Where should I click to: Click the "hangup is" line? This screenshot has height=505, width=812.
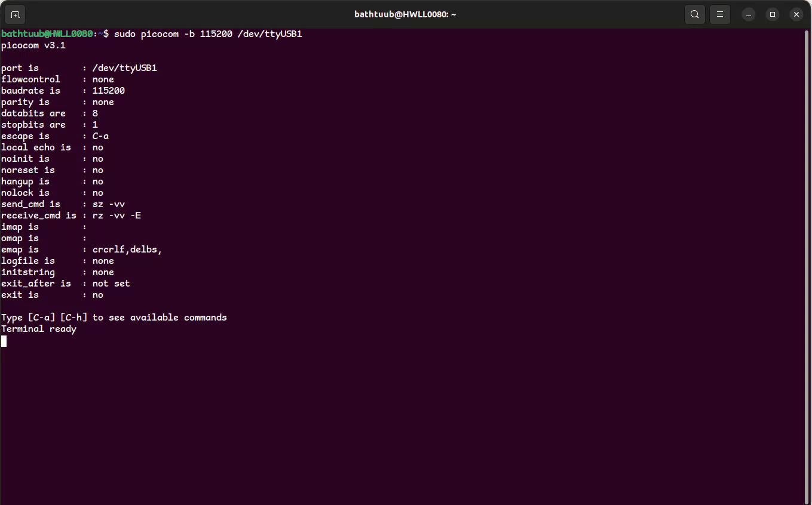[x=53, y=181]
